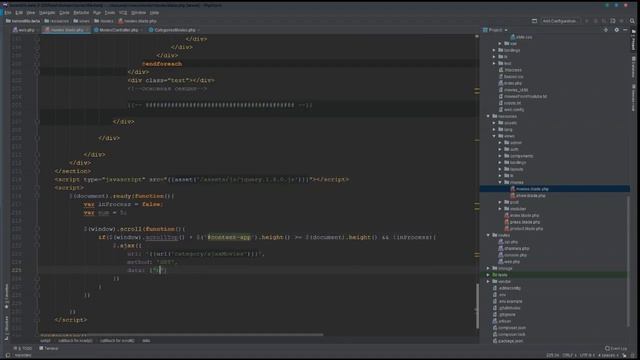Click the line:column indicator in status bar
Image resolution: width=640 pixels, height=360 pixels.
click(x=552, y=355)
